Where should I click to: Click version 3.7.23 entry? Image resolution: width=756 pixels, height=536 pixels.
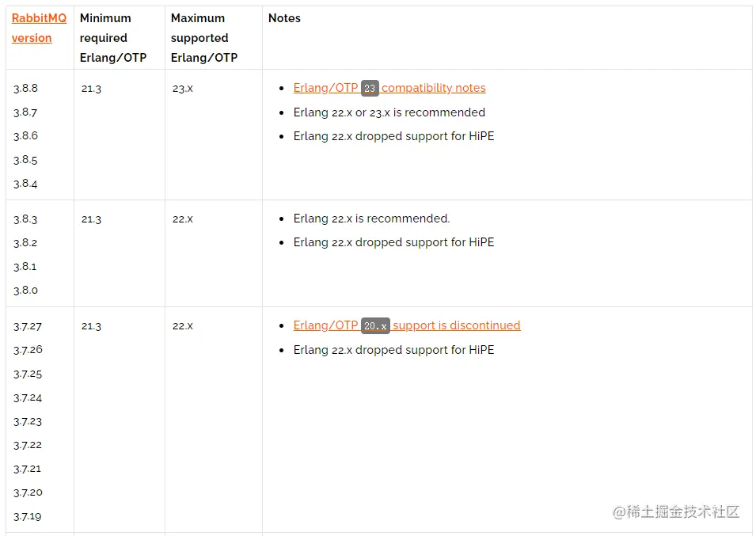28,422
